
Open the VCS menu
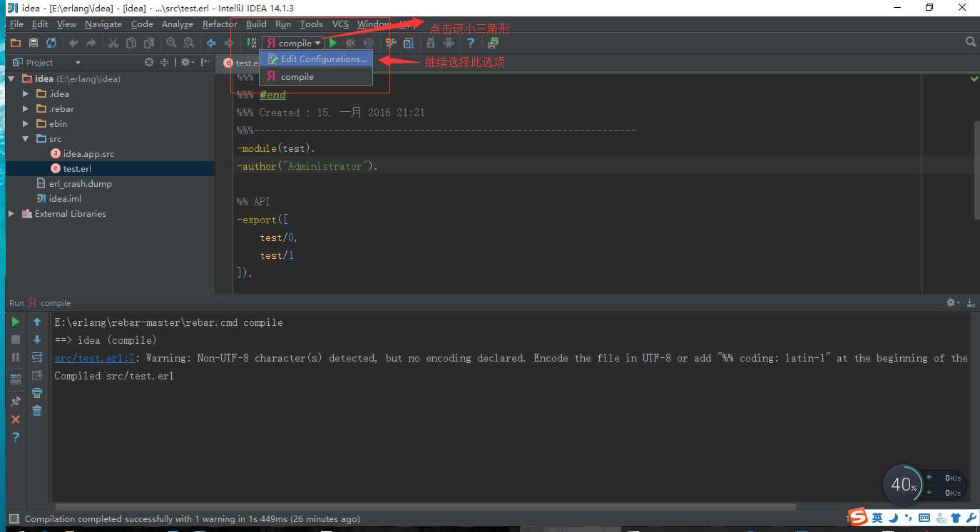[x=340, y=24]
